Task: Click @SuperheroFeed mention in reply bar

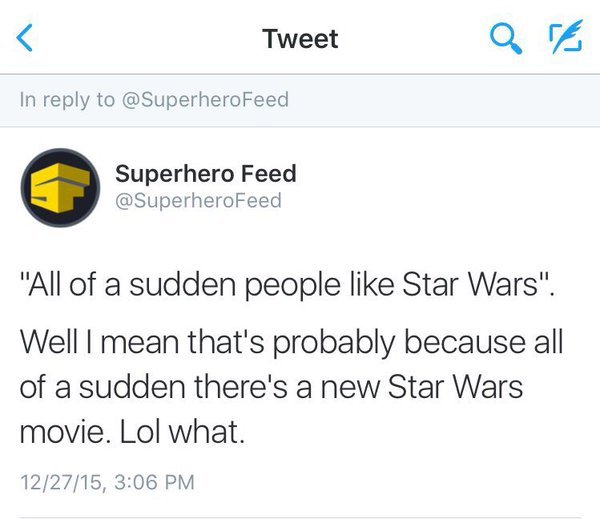Action: [203, 99]
